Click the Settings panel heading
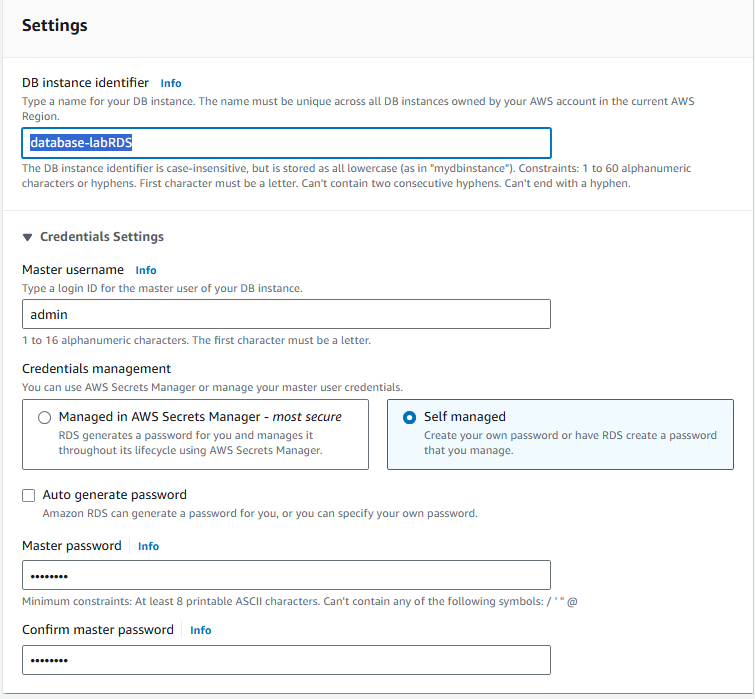This screenshot has height=699, width=755. pyautogui.click(x=55, y=25)
